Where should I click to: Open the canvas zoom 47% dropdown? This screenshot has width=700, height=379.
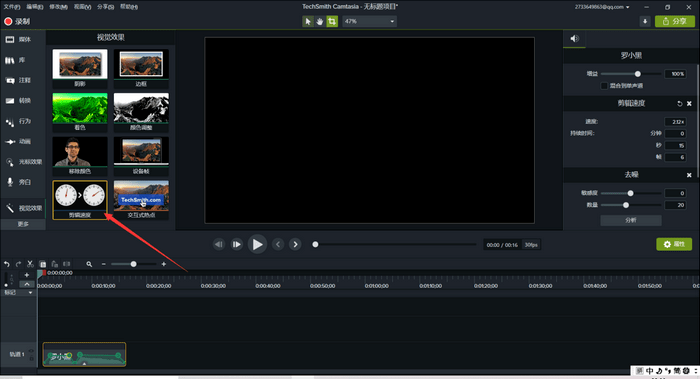[369, 21]
